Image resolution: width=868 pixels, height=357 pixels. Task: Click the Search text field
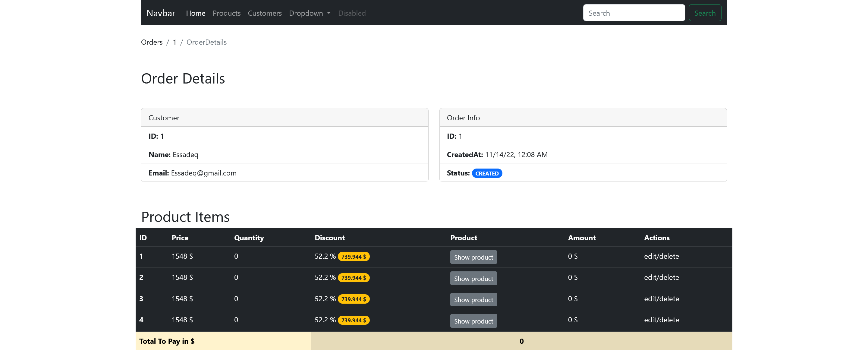(634, 13)
